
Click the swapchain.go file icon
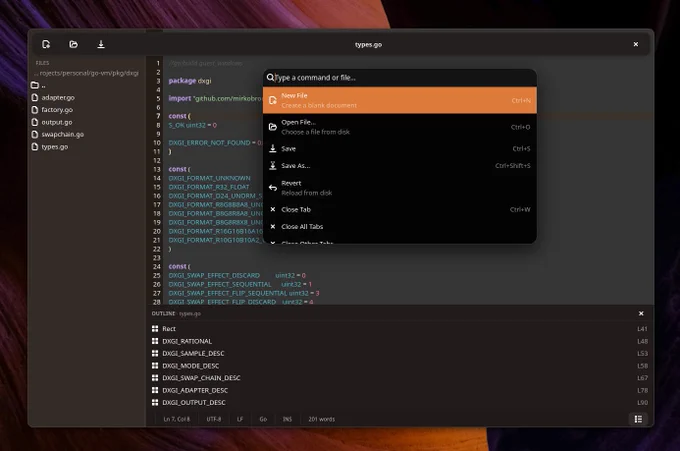point(35,134)
